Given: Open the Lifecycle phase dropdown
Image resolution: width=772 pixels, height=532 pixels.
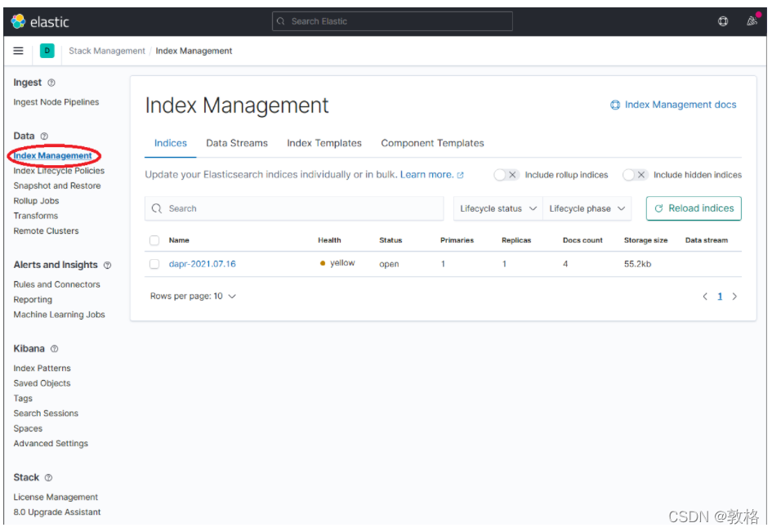Looking at the screenshot, I should [x=587, y=208].
